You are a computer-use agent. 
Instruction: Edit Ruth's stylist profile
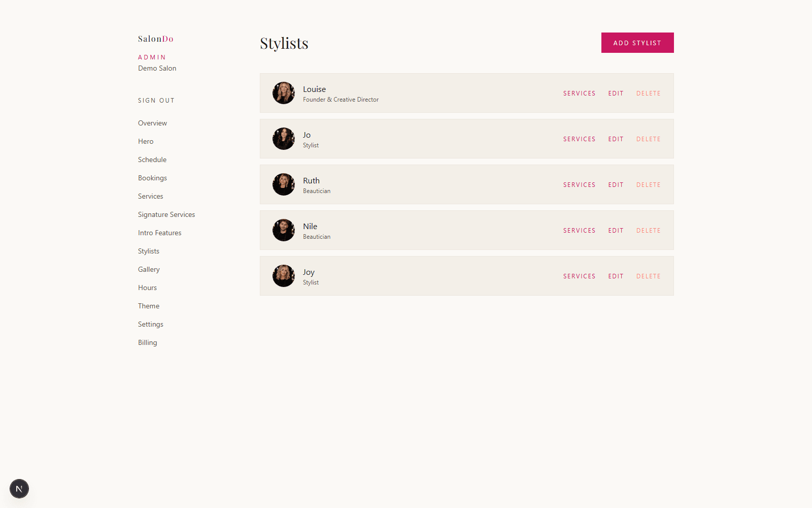pos(616,185)
